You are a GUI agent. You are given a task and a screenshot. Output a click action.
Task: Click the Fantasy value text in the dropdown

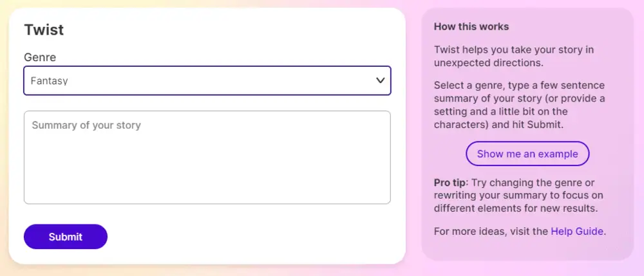(x=50, y=81)
